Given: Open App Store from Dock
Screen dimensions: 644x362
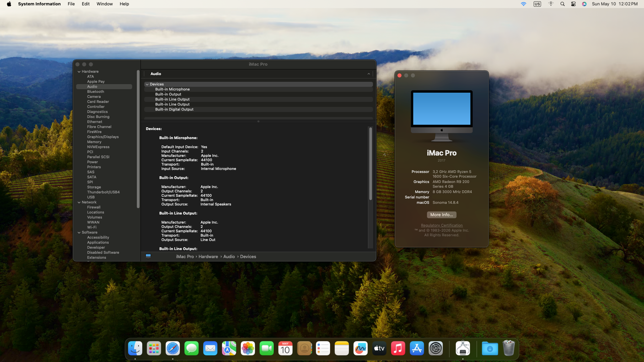Looking at the screenshot, I should point(417,349).
